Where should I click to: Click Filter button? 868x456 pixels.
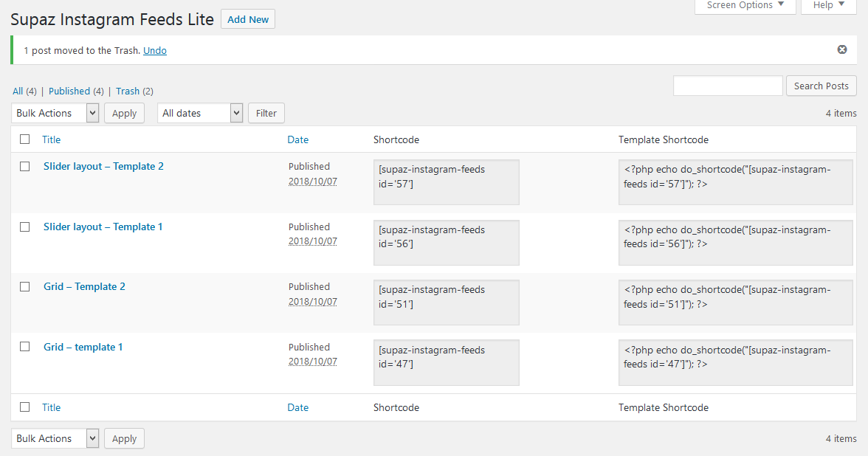[x=266, y=113]
